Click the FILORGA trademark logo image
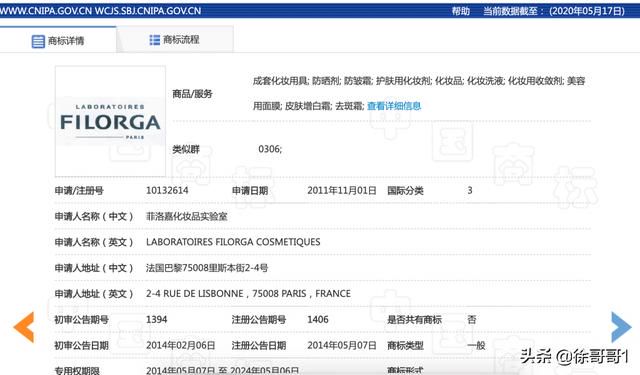The width and height of the screenshot is (640, 375). (x=110, y=121)
